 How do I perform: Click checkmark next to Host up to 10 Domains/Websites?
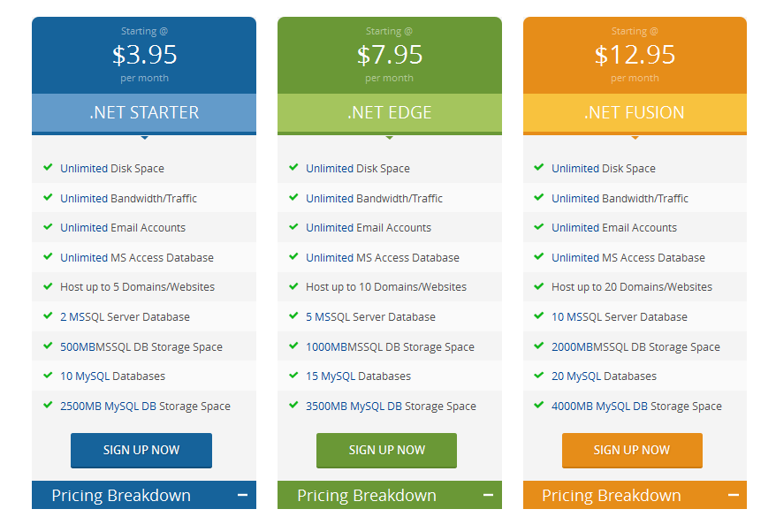[x=293, y=286]
